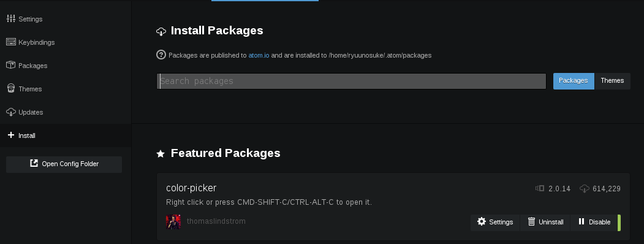
Task: Click the Search packages input field
Action: pyautogui.click(x=352, y=81)
